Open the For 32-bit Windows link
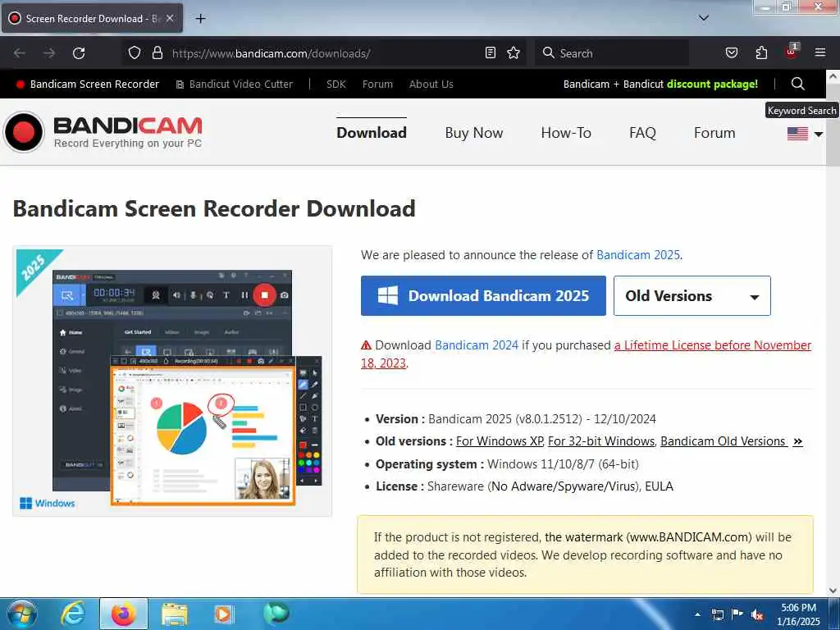 [x=601, y=441]
